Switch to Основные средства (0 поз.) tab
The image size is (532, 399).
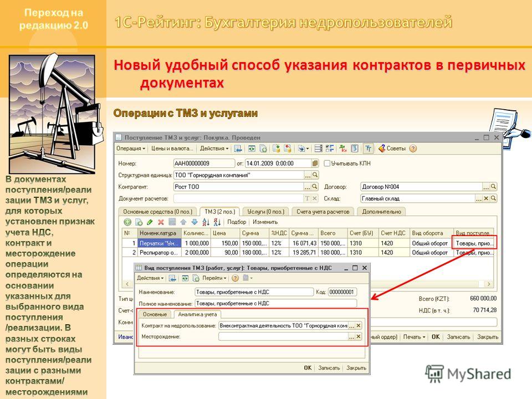pos(158,212)
